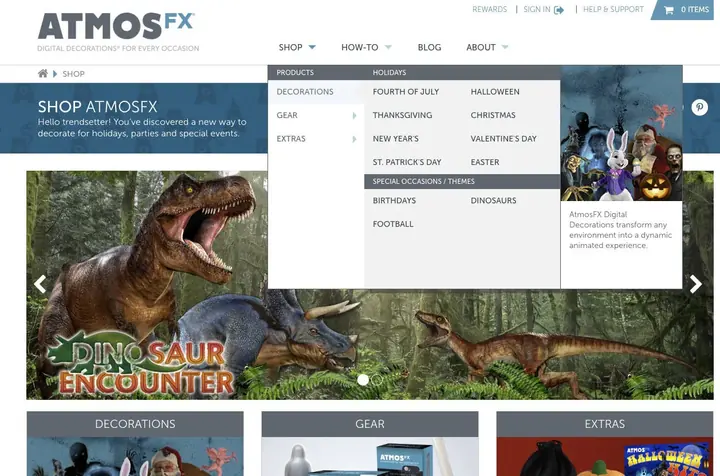720x476 pixels.
Task: Advance carousel with right arrow
Action: (696, 284)
